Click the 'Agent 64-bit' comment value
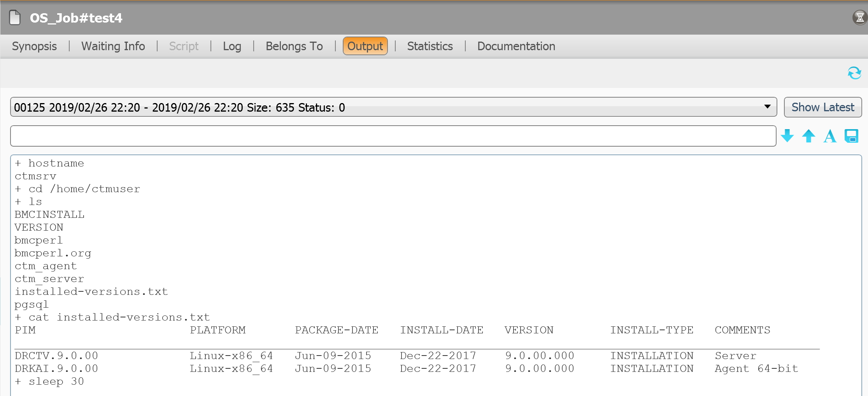The height and width of the screenshot is (396, 868). tap(757, 368)
